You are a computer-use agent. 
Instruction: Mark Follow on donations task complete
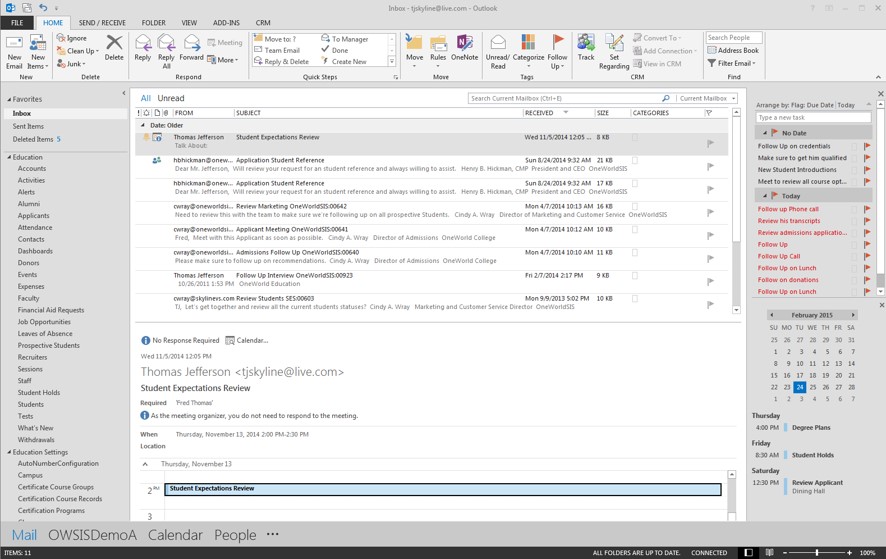click(867, 280)
